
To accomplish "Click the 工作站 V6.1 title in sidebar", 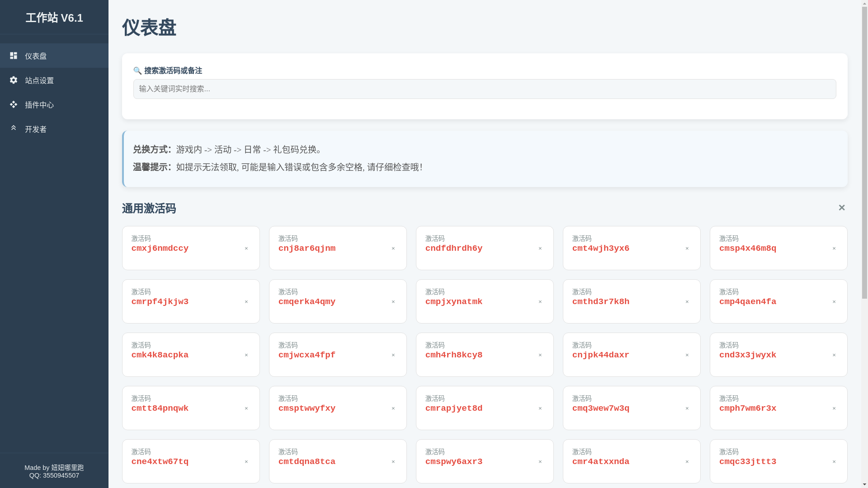I will (x=54, y=18).
